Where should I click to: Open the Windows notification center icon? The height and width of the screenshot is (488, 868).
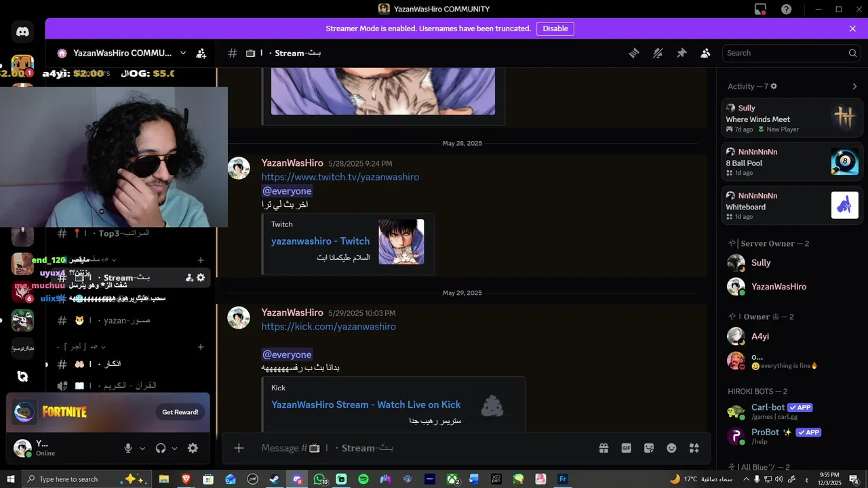pos(854,479)
